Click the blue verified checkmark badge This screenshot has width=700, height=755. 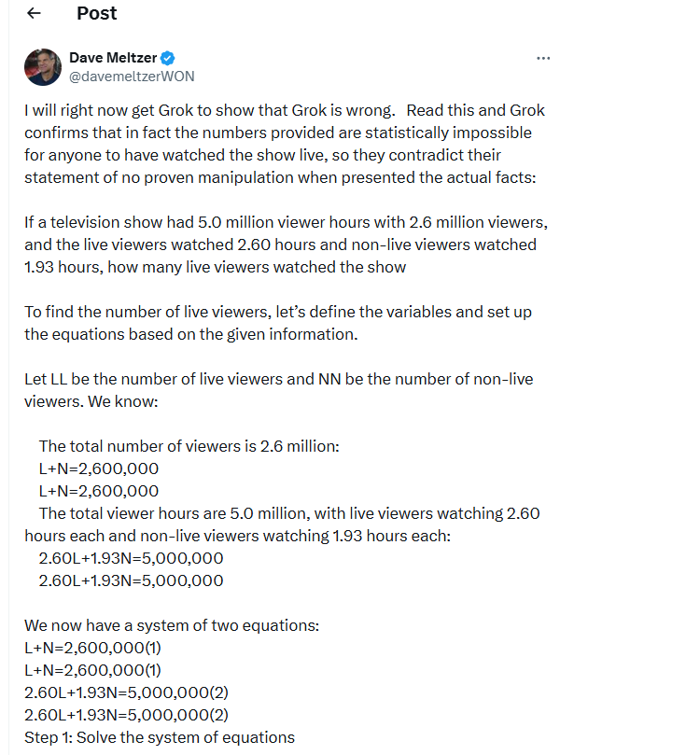tap(169, 59)
